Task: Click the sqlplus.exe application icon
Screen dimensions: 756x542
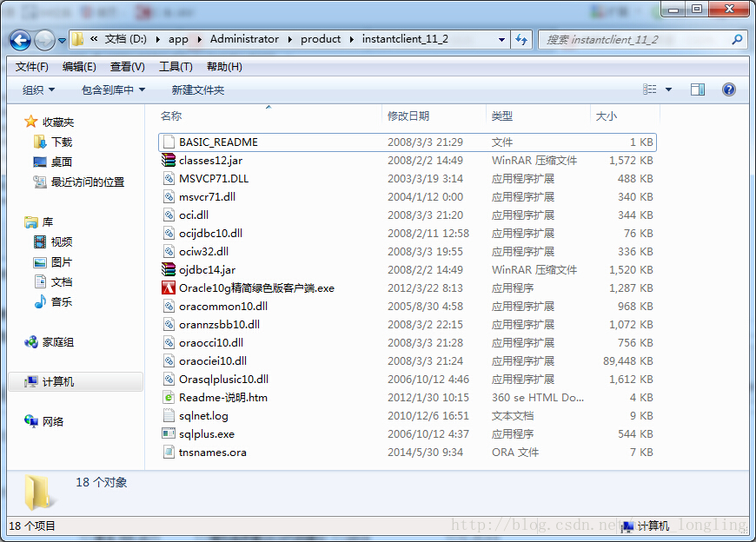Action: pyautogui.click(x=169, y=433)
